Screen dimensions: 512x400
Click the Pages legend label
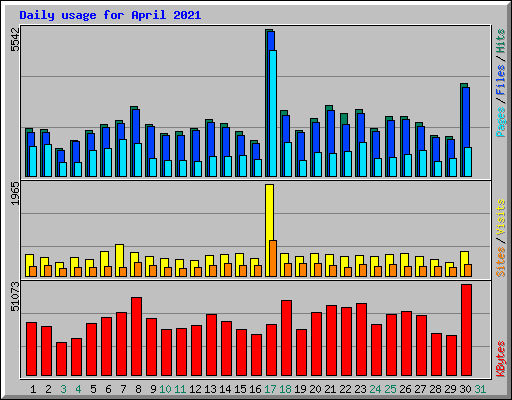[x=501, y=122]
